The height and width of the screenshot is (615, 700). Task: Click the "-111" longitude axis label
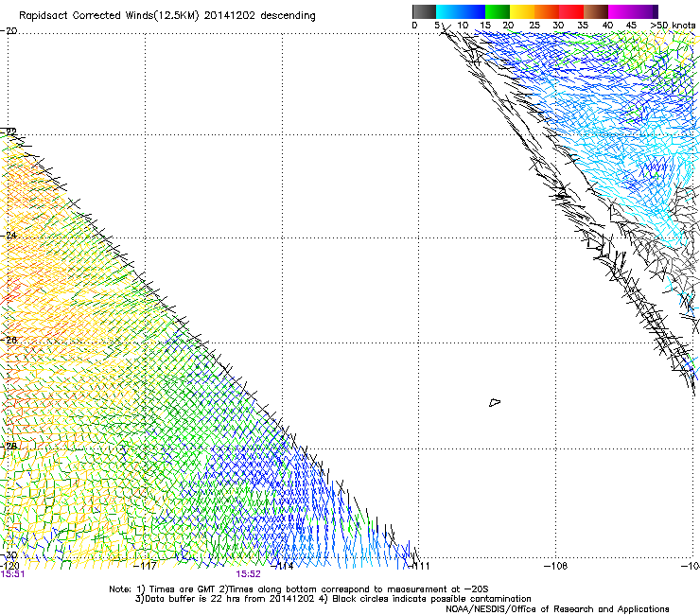click(418, 566)
